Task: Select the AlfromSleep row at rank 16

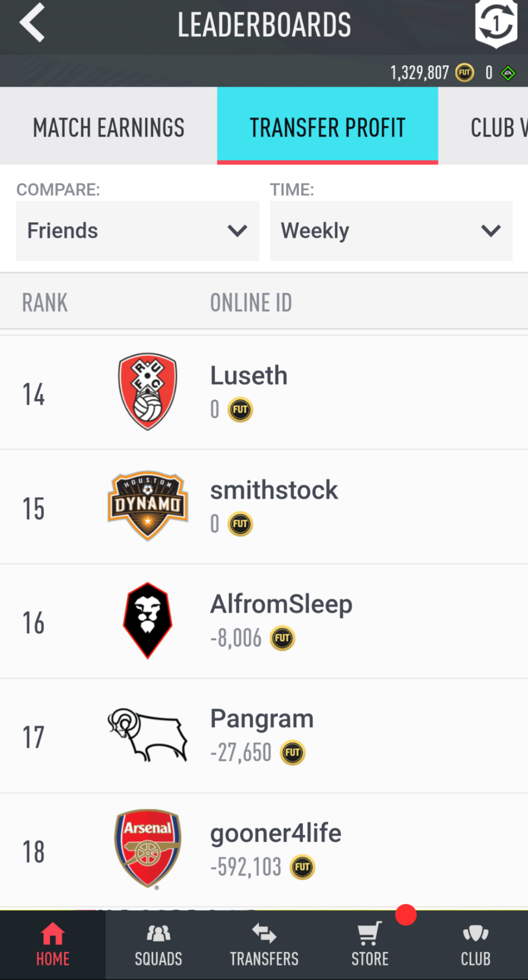Action: (x=264, y=621)
